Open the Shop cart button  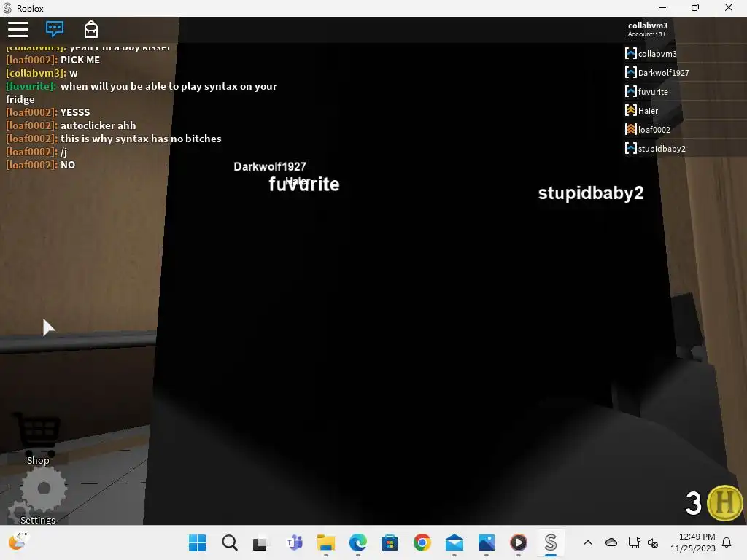coord(38,438)
